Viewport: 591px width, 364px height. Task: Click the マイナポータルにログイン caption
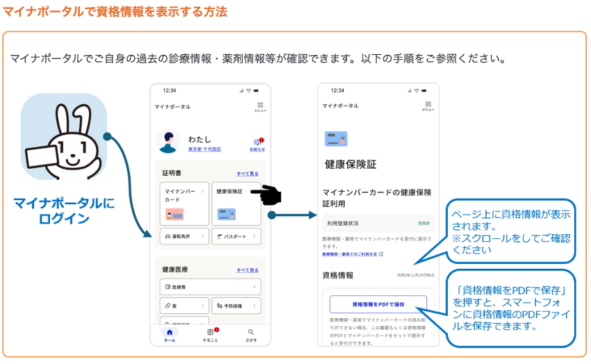pyautogui.click(x=64, y=210)
